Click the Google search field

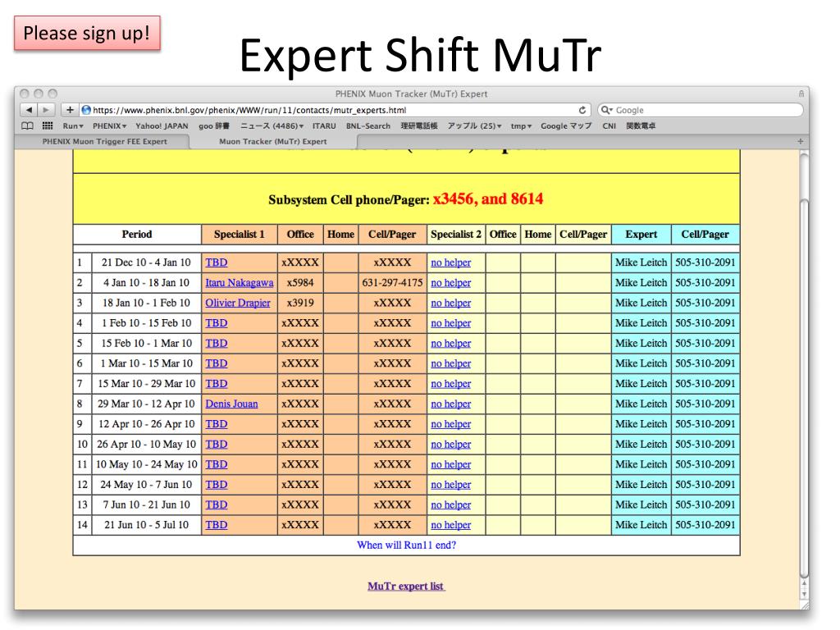[x=701, y=110]
